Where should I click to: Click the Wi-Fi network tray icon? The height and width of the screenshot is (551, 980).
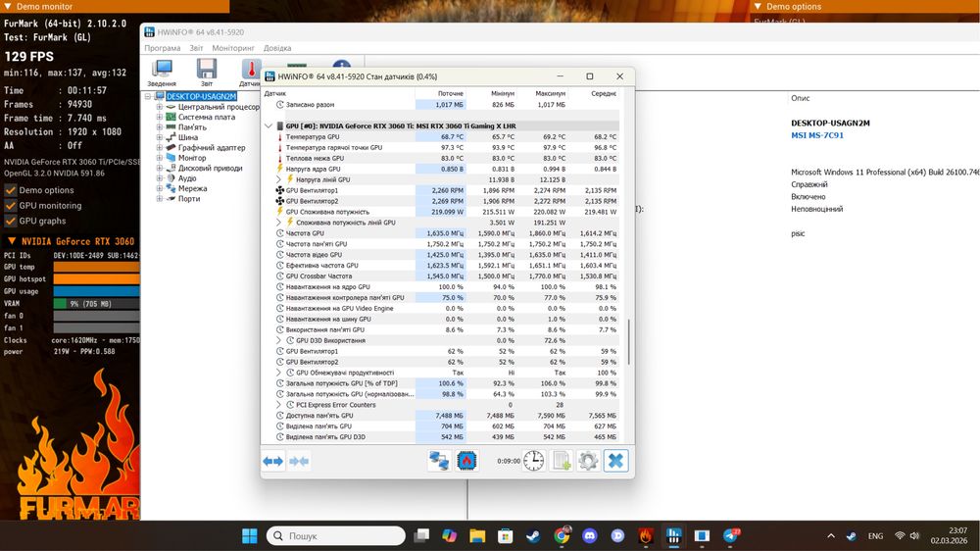(900, 536)
